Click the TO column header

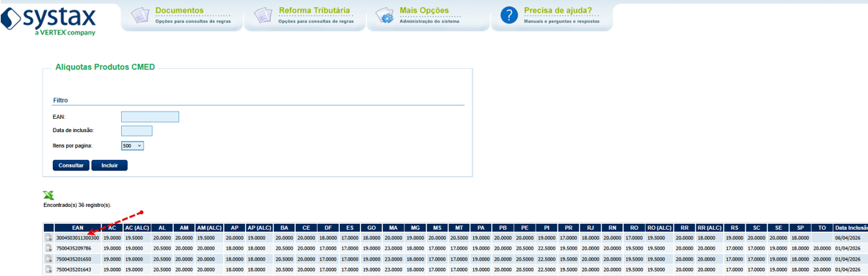coord(822,228)
